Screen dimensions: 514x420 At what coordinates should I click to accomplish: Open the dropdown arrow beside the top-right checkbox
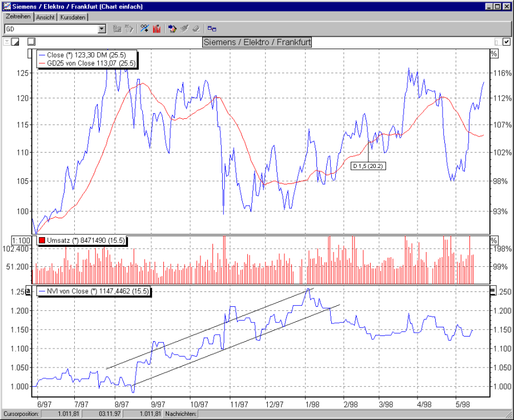click(498, 42)
